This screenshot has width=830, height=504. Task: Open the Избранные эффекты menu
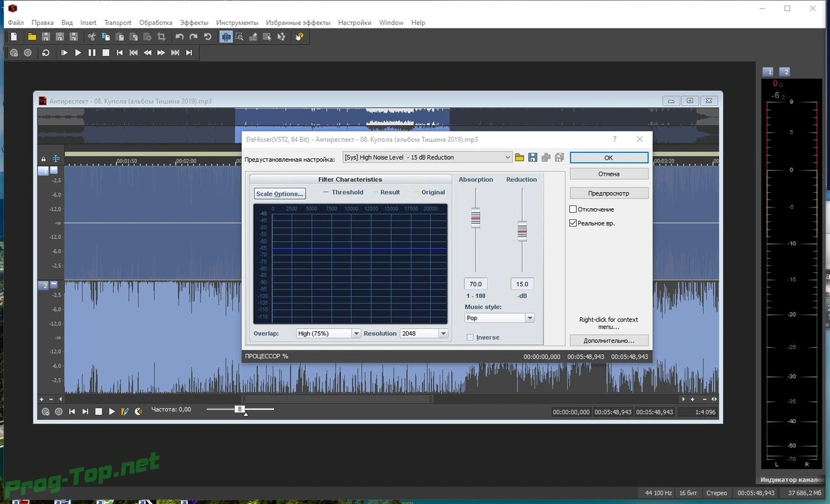click(x=298, y=22)
